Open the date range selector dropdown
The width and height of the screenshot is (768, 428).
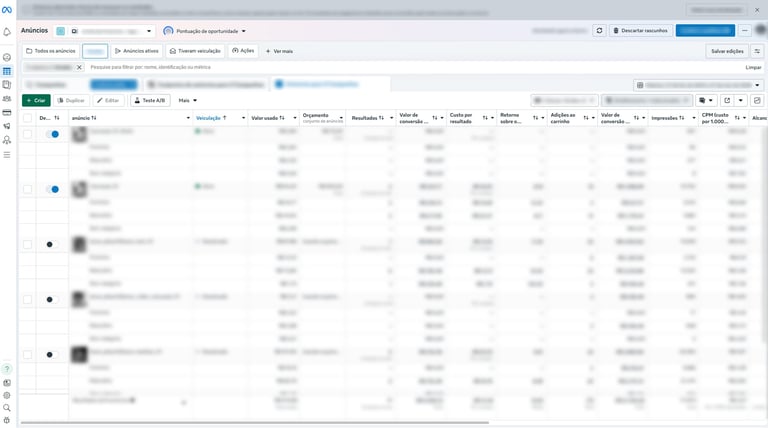[x=698, y=85]
